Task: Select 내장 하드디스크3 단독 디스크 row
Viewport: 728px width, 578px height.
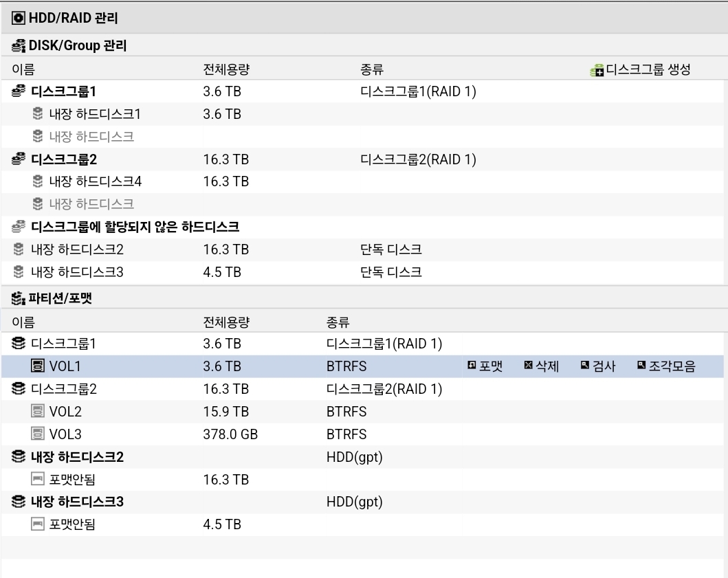Action: coord(362,272)
